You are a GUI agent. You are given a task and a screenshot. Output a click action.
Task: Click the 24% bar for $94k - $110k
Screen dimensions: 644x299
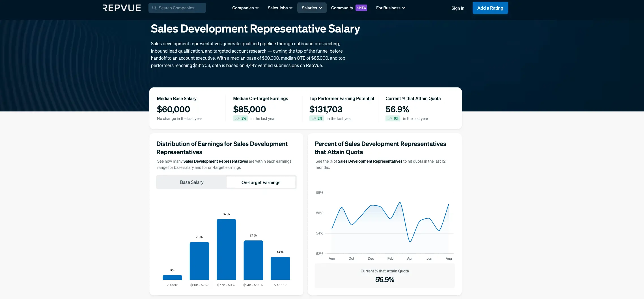[x=253, y=260]
